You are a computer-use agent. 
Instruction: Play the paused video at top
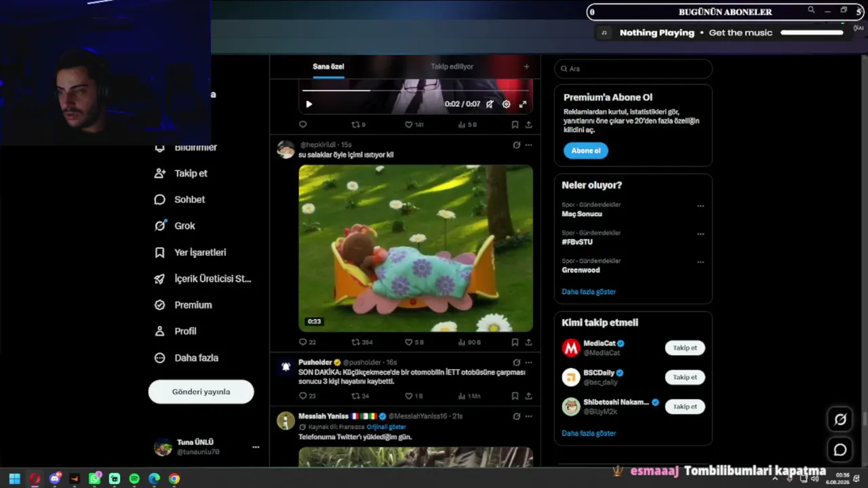pyautogui.click(x=309, y=104)
